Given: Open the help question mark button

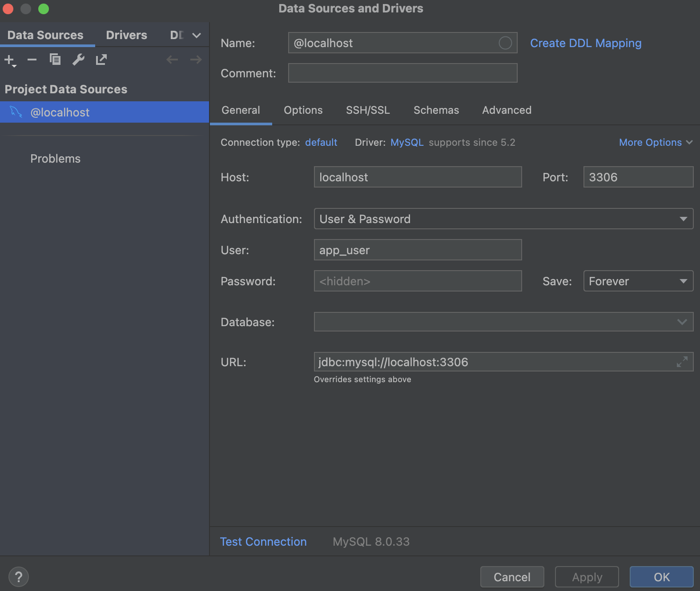Looking at the screenshot, I should tap(18, 577).
